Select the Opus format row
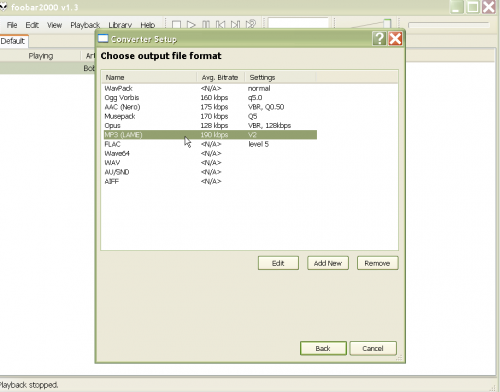This screenshot has height=392, width=500. point(210,126)
